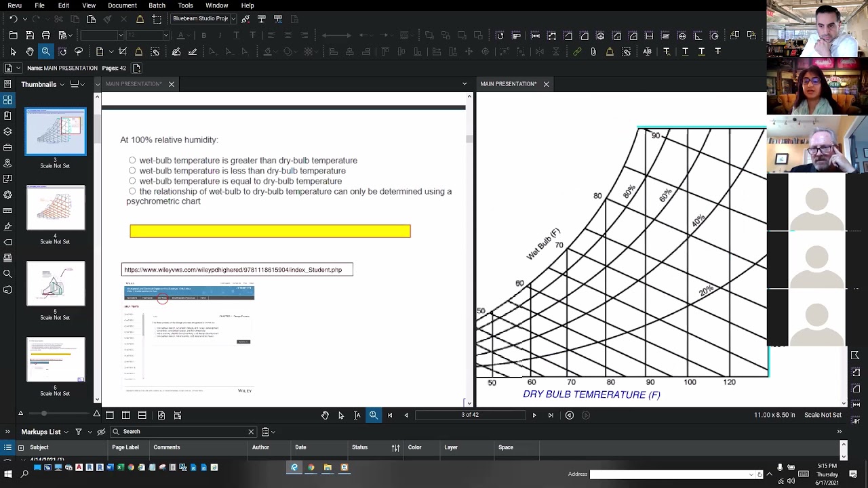Viewport: 868px width, 488px height.
Task: Click the Paste clipboard icon
Action: click(92, 19)
